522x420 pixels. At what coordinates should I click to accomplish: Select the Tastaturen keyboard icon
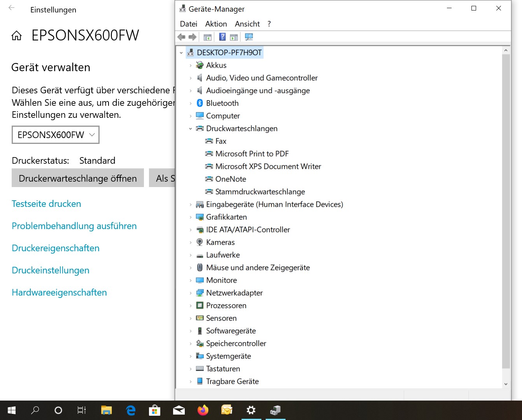200,369
